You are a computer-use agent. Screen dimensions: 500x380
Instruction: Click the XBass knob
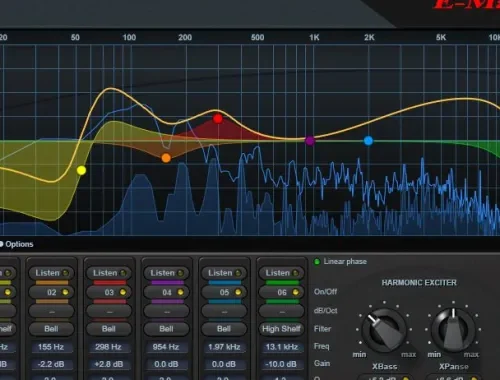[x=384, y=330]
